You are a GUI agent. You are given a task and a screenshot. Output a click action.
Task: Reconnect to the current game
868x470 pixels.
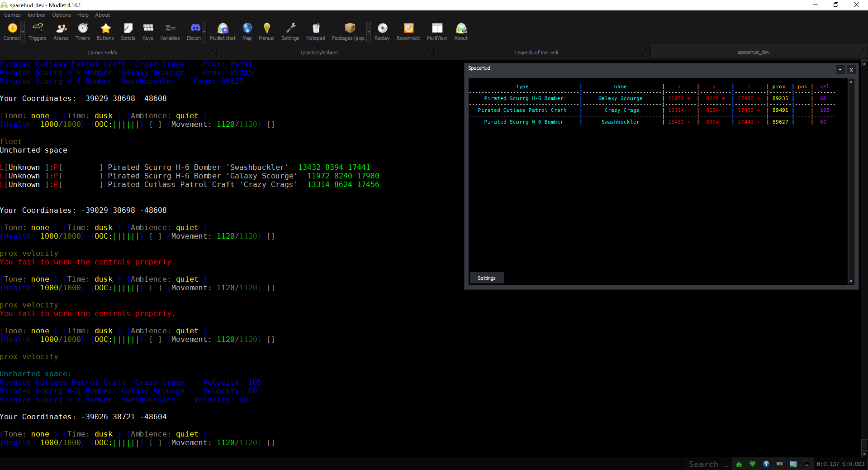pyautogui.click(x=408, y=31)
